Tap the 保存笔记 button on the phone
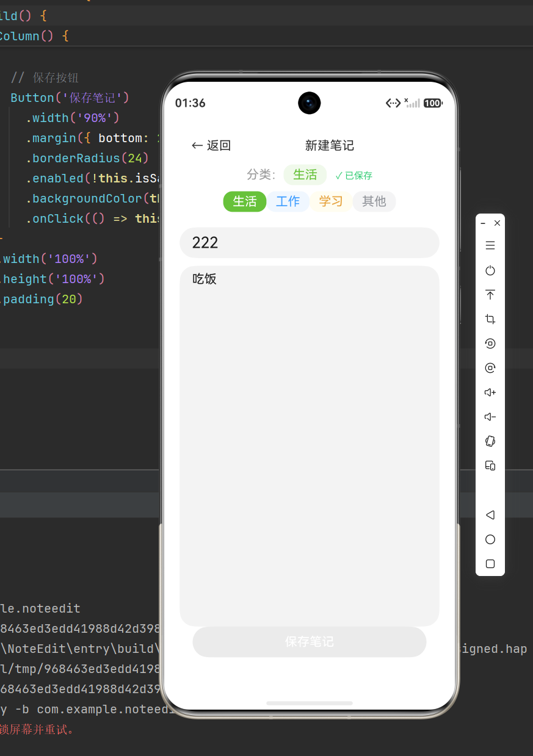Viewport: 533px width, 756px height. point(310,642)
